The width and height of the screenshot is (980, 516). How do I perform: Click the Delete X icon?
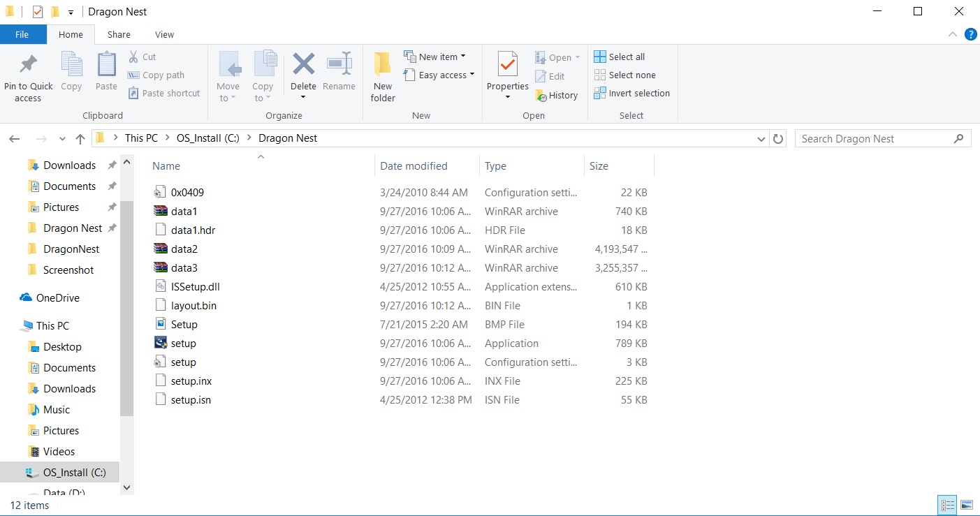click(303, 64)
